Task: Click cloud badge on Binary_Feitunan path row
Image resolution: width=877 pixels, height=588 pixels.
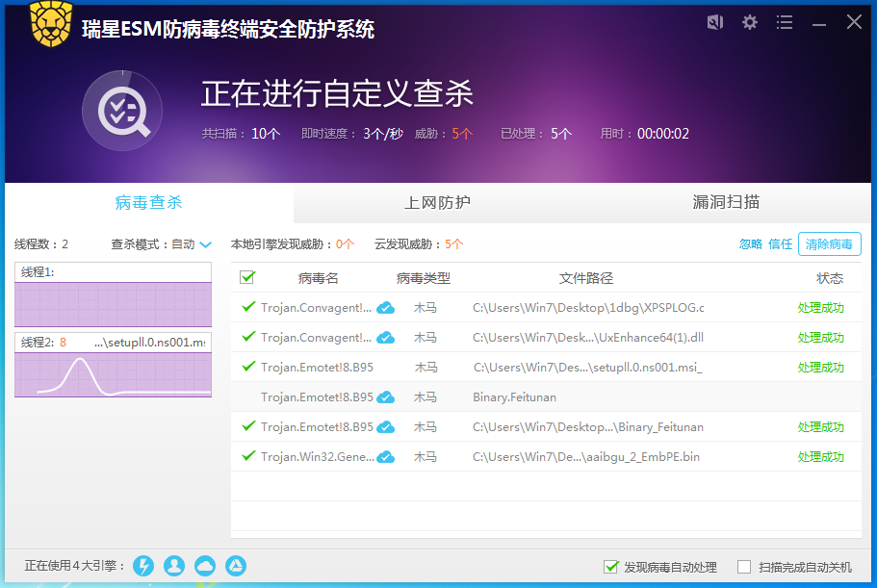Action: [385, 427]
